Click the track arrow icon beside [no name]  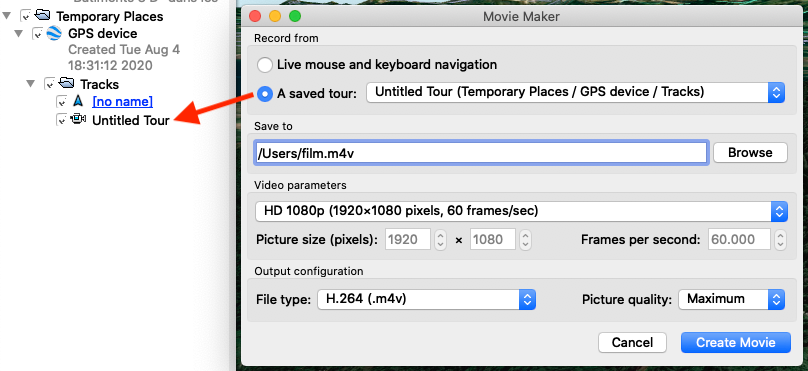coord(78,101)
